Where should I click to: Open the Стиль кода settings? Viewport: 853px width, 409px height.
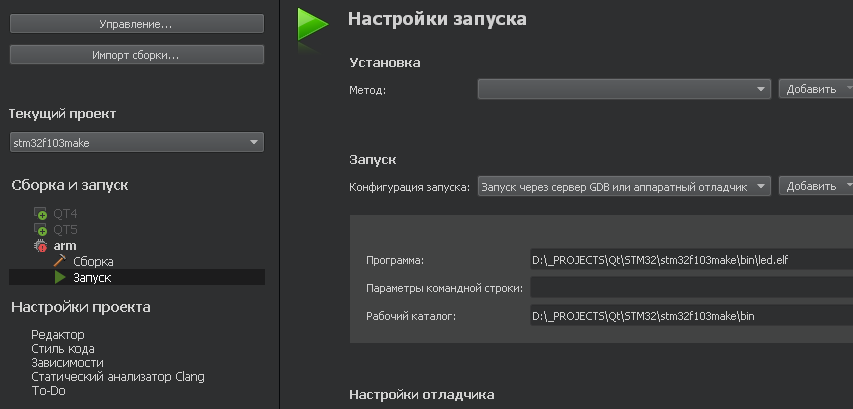coord(63,349)
